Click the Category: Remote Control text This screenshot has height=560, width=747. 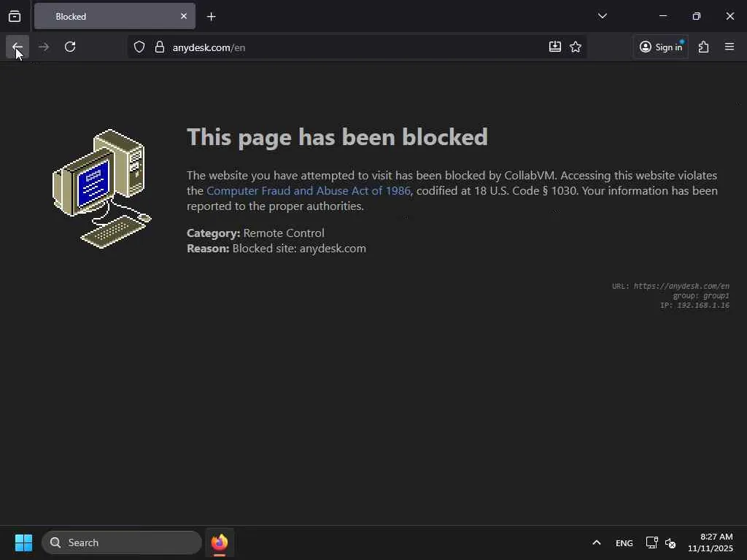pos(255,233)
